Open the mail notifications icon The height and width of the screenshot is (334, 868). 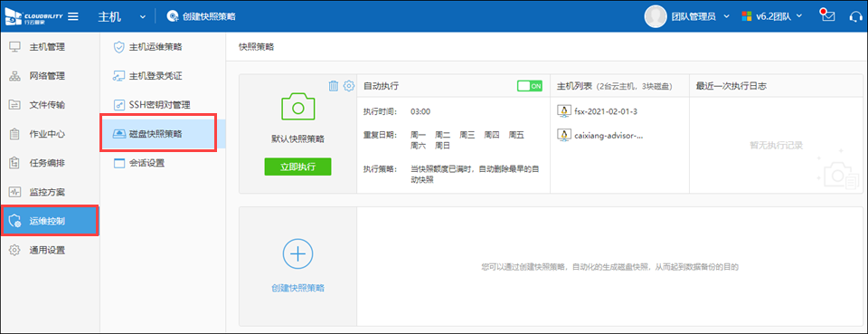click(x=827, y=15)
